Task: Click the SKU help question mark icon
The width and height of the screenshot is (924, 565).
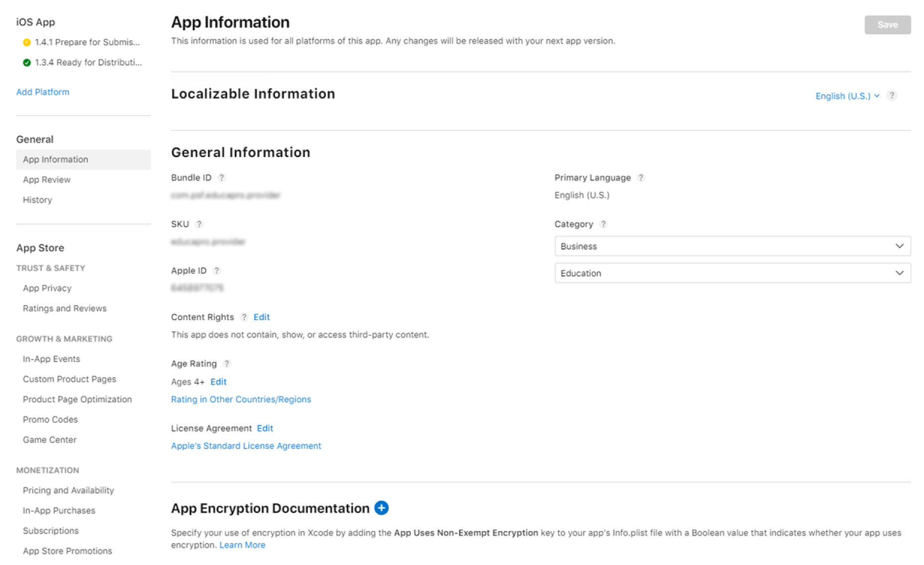Action: pyautogui.click(x=199, y=224)
